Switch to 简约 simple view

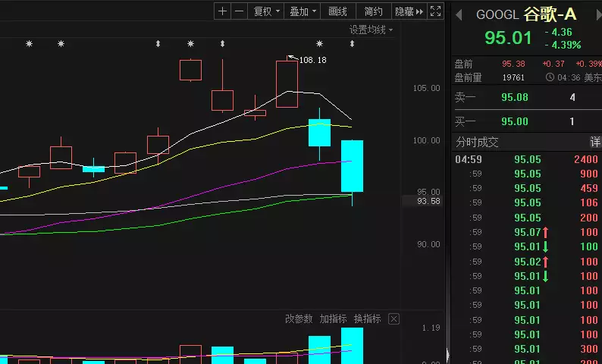pos(373,11)
